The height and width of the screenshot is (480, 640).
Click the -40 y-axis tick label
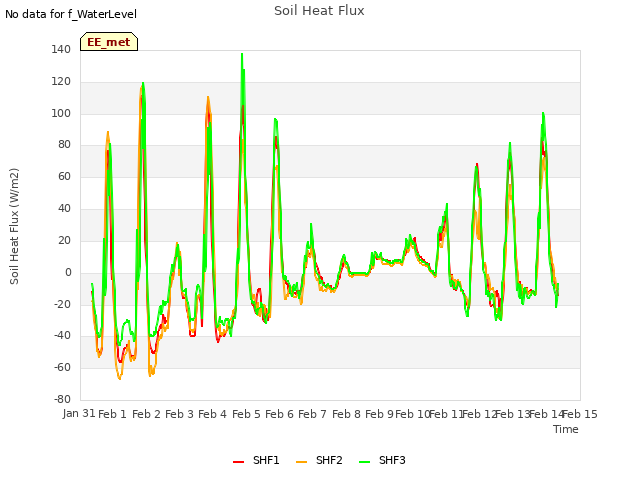pyautogui.click(x=62, y=336)
